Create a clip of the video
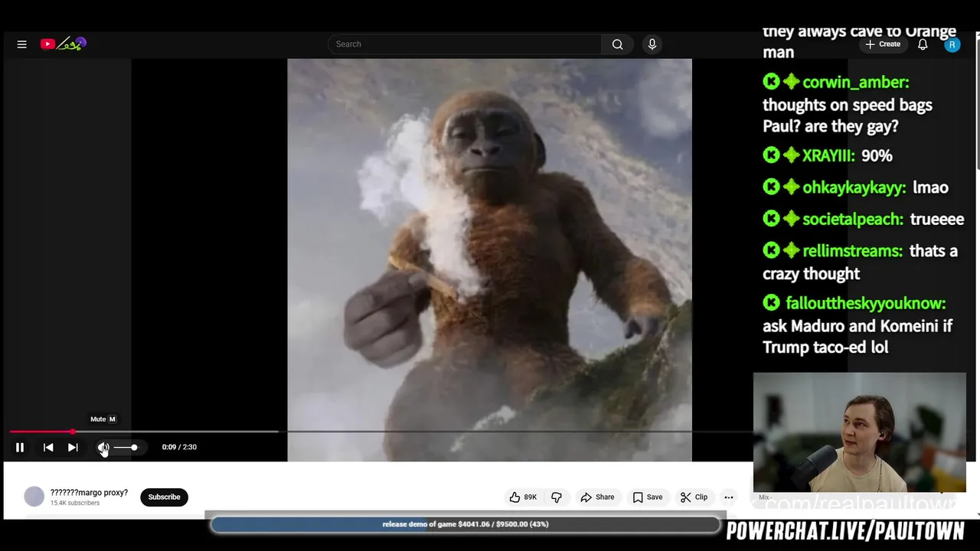Screen dimensions: 980x551 point(694,497)
